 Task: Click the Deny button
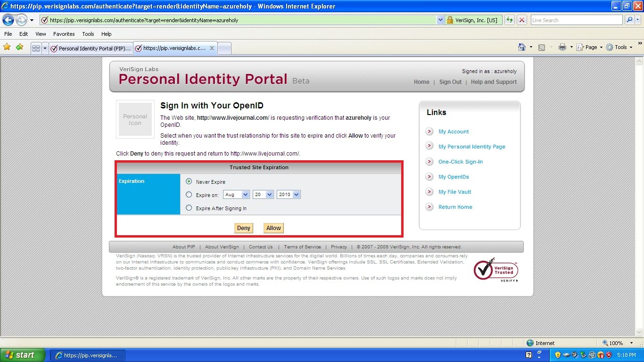(244, 228)
